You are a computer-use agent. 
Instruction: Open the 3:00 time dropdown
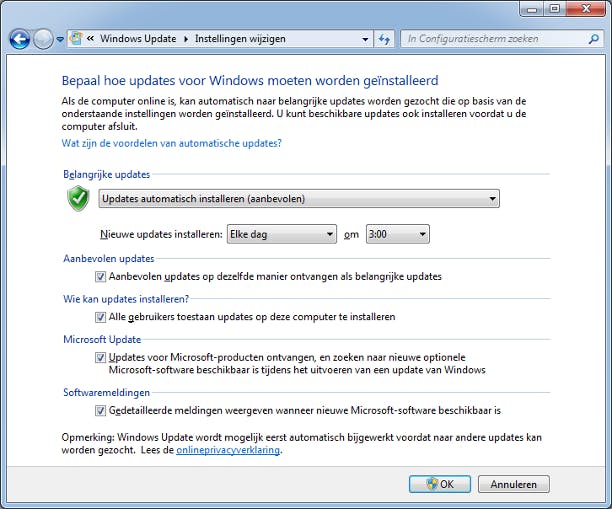(398, 234)
